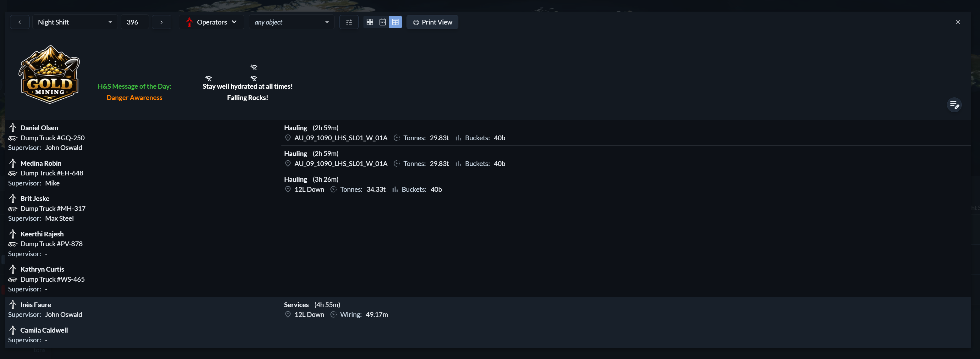The height and width of the screenshot is (359, 980).
Task: Click operator icon next to Medina Robin
Action: tap(13, 163)
